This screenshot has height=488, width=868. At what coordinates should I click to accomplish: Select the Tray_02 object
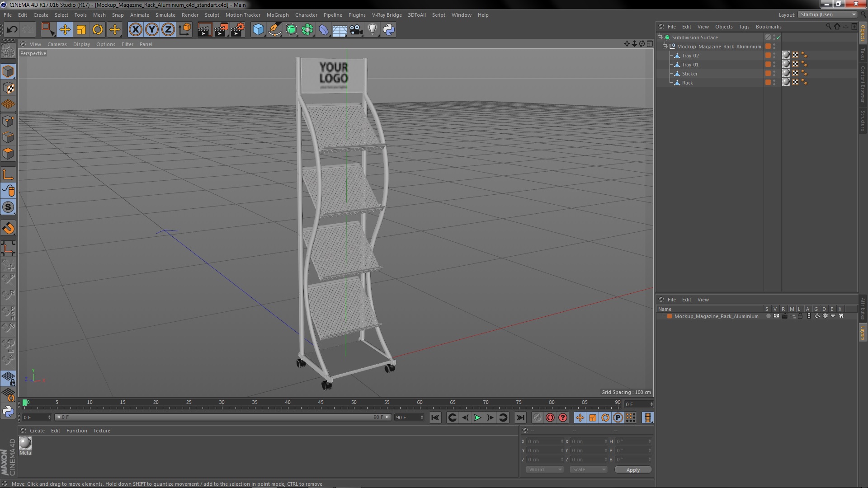[x=690, y=56]
